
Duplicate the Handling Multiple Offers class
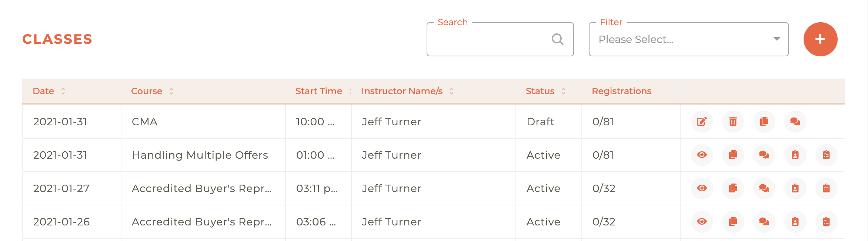point(732,155)
